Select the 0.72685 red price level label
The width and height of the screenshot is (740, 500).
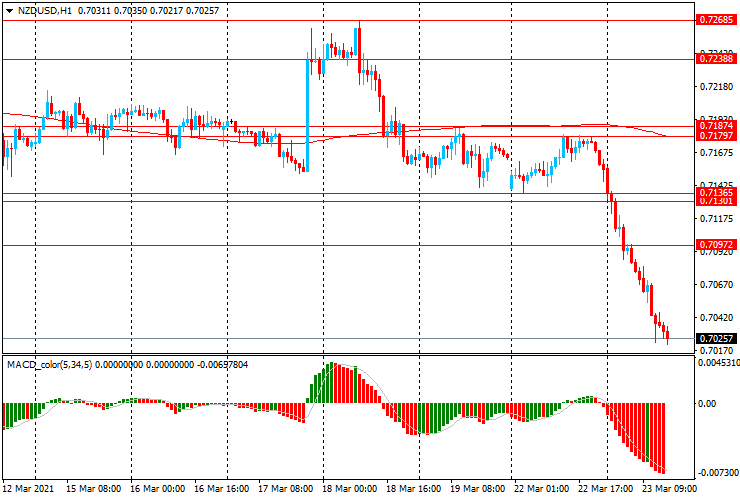tap(716, 20)
